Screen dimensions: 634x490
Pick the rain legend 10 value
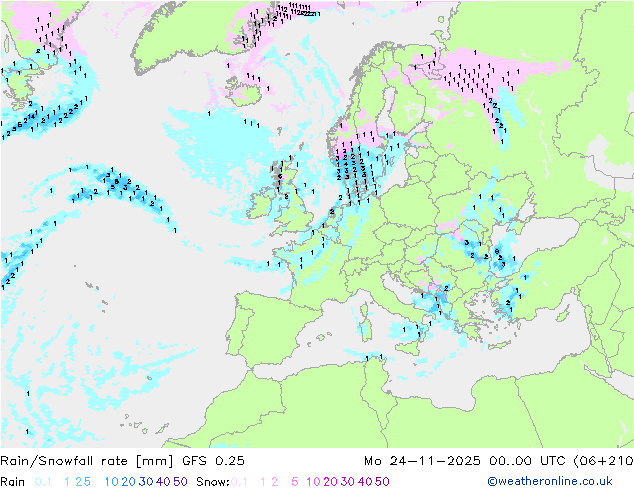pos(111,482)
